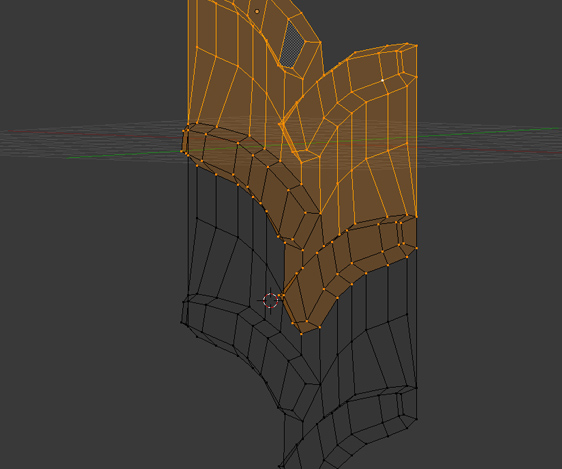
Task: Select the top-right corner vertex of orange mesh
Action: [416, 46]
